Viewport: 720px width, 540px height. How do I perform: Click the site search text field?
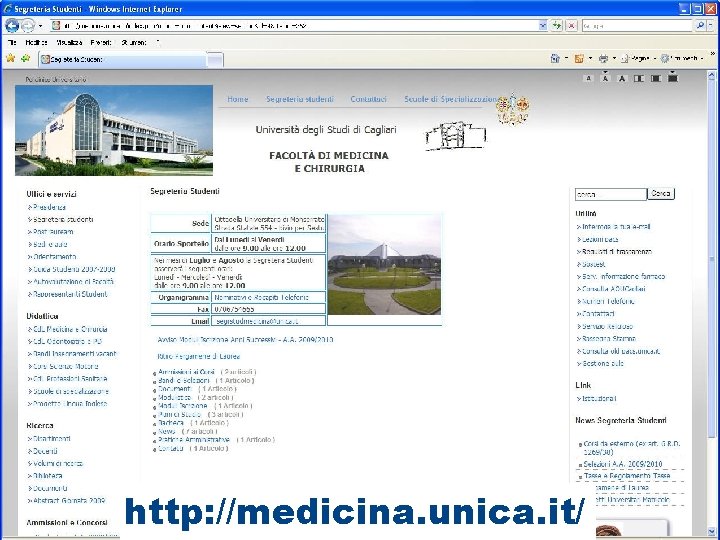pos(611,194)
